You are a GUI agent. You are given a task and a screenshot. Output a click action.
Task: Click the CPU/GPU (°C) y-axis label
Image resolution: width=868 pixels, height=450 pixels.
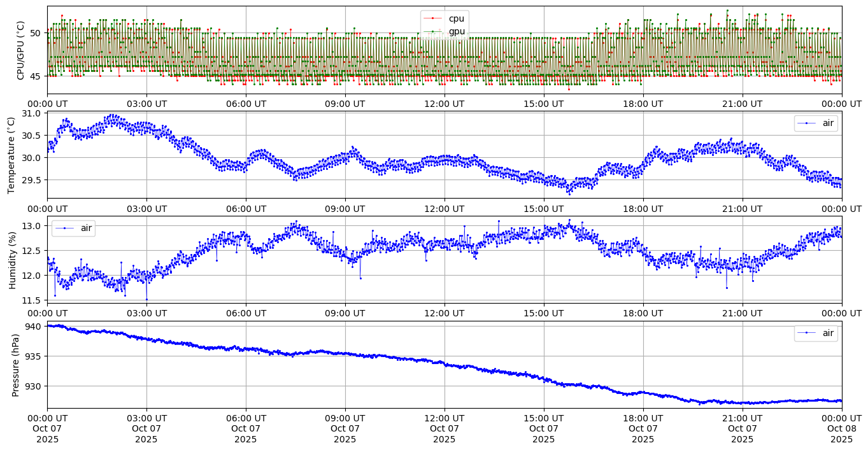coord(21,50)
